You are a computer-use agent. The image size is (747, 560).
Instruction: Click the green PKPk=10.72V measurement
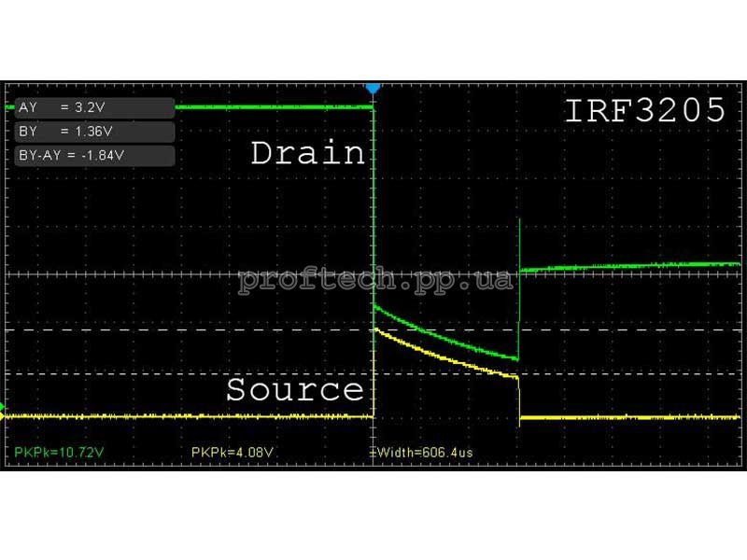point(56,452)
